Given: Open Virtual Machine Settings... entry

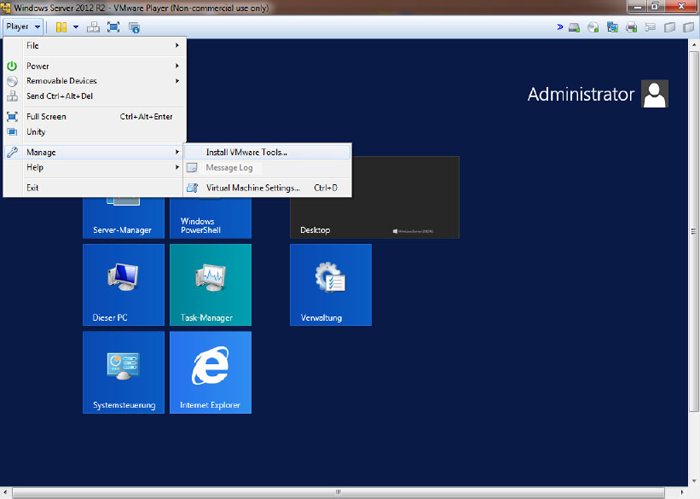Looking at the screenshot, I should coord(267,188).
